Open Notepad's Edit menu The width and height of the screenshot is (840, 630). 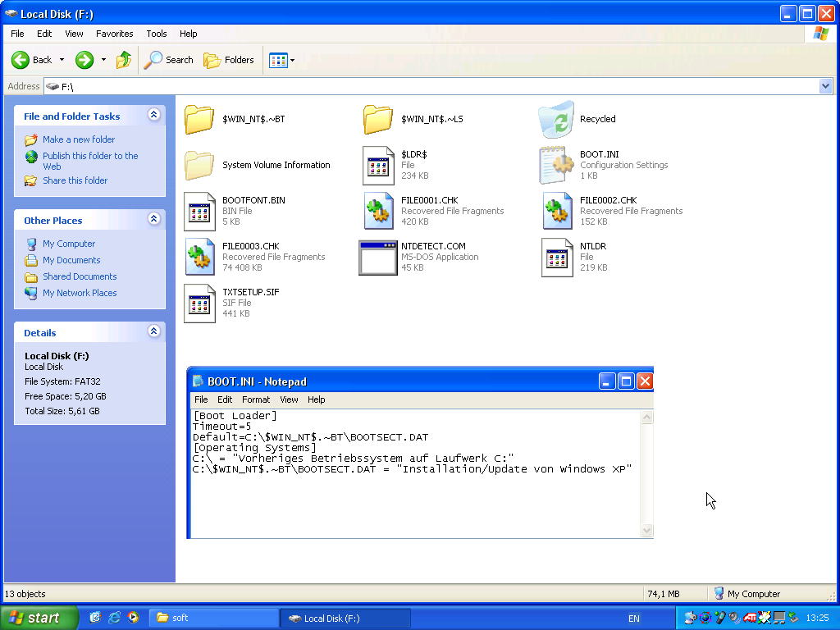click(x=225, y=399)
